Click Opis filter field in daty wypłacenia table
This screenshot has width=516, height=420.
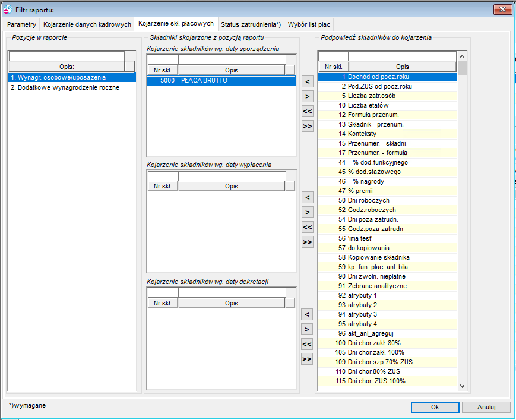tap(232, 176)
